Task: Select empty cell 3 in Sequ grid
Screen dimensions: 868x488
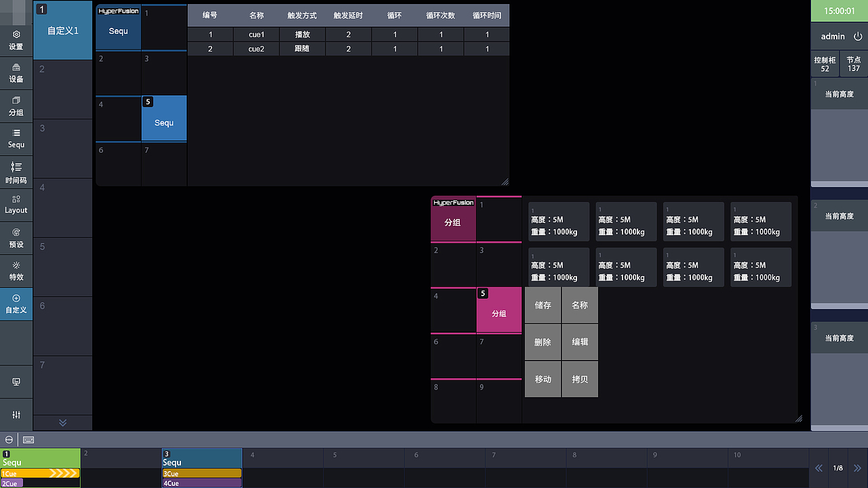Action: pos(164,73)
